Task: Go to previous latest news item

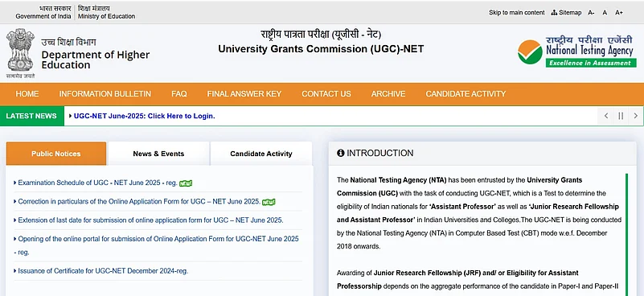Action: click(x=605, y=116)
